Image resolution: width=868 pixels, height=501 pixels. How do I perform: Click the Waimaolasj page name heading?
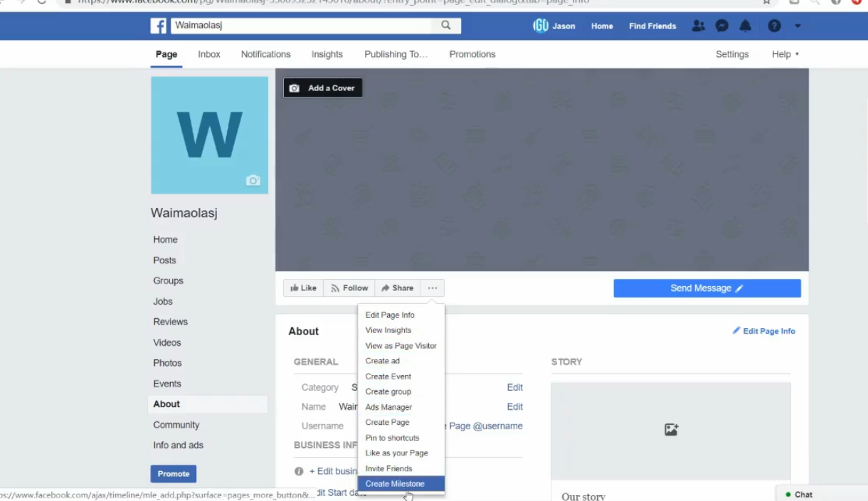tap(184, 213)
